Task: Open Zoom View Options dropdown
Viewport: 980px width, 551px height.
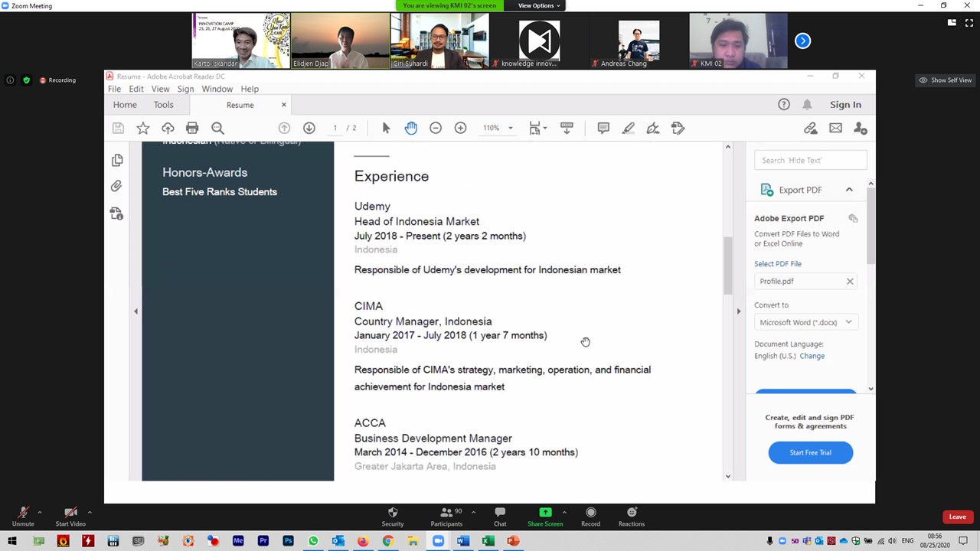Action: coord(539,5)
